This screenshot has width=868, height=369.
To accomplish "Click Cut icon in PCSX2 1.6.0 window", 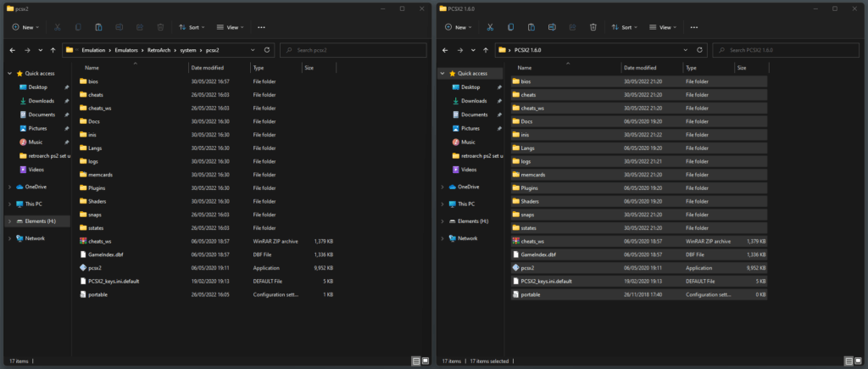I will point(490,27).
